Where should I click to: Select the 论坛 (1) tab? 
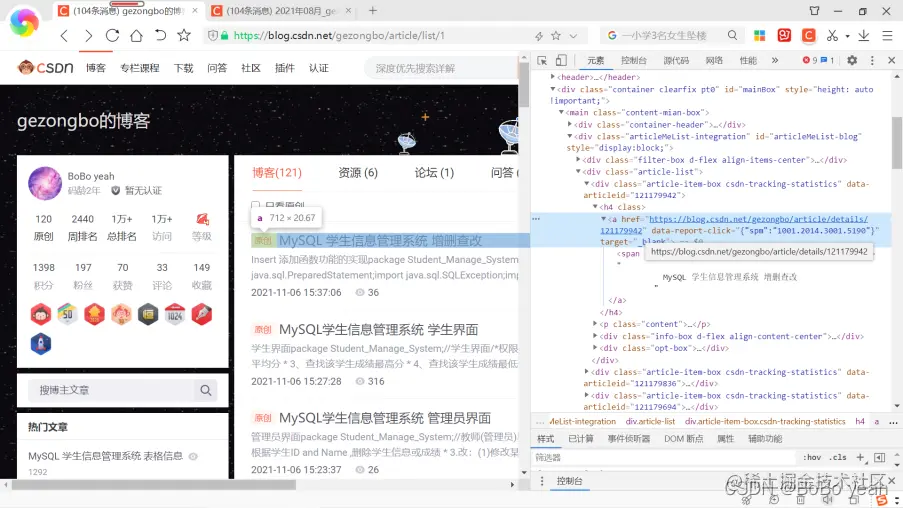point(434,173)
